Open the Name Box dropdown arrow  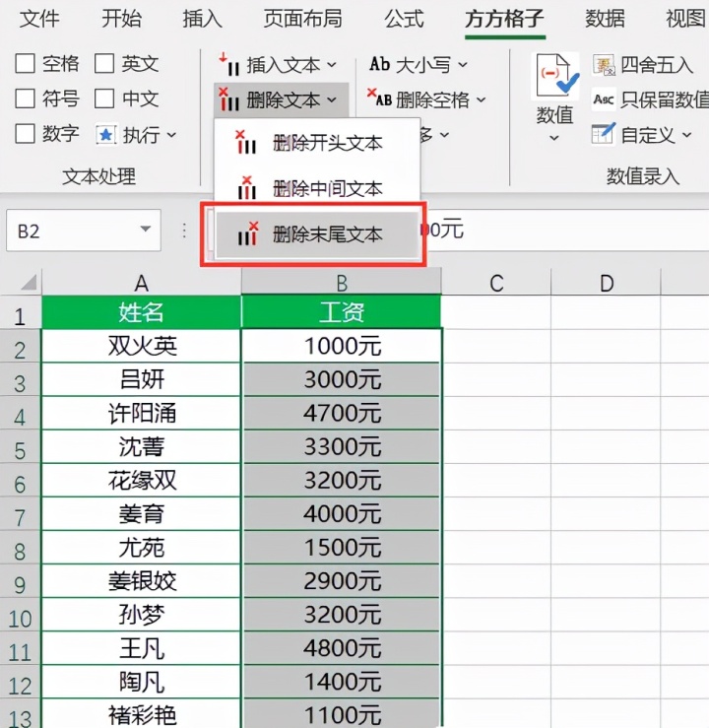pyautogui.click(x=146, y=229)
